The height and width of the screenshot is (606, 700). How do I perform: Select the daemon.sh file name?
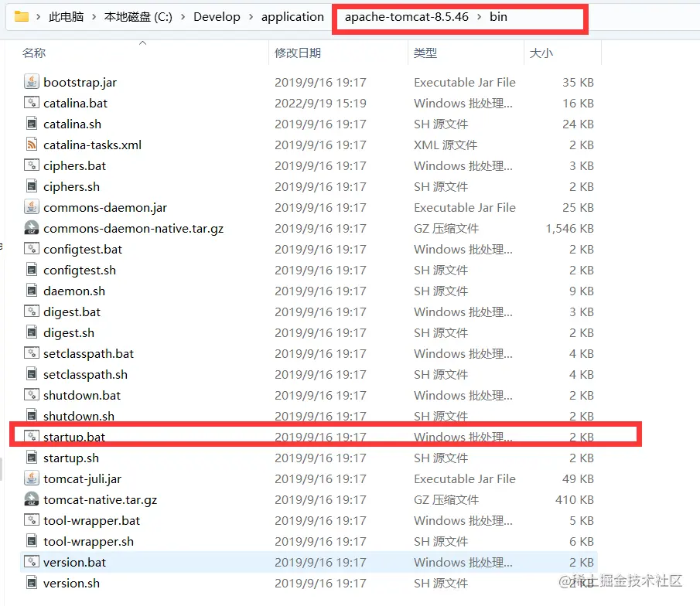[x=74, y=291]
